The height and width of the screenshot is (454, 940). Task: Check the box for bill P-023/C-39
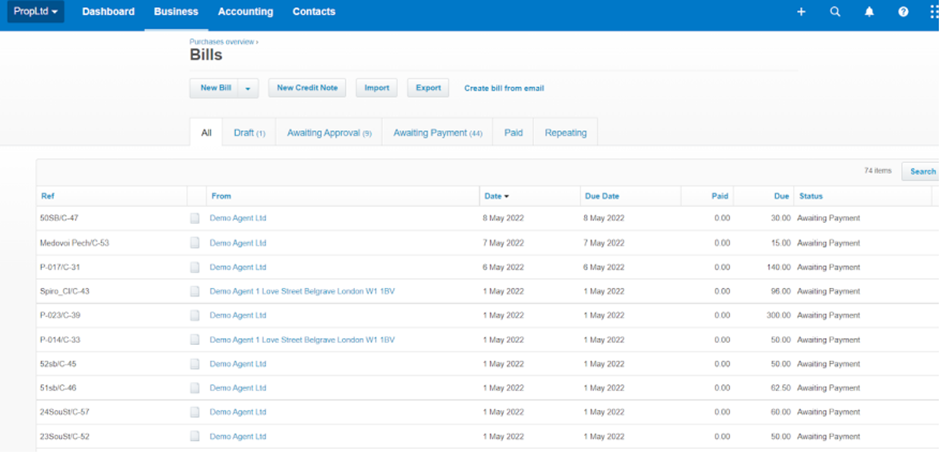click(x=195, y=316)
